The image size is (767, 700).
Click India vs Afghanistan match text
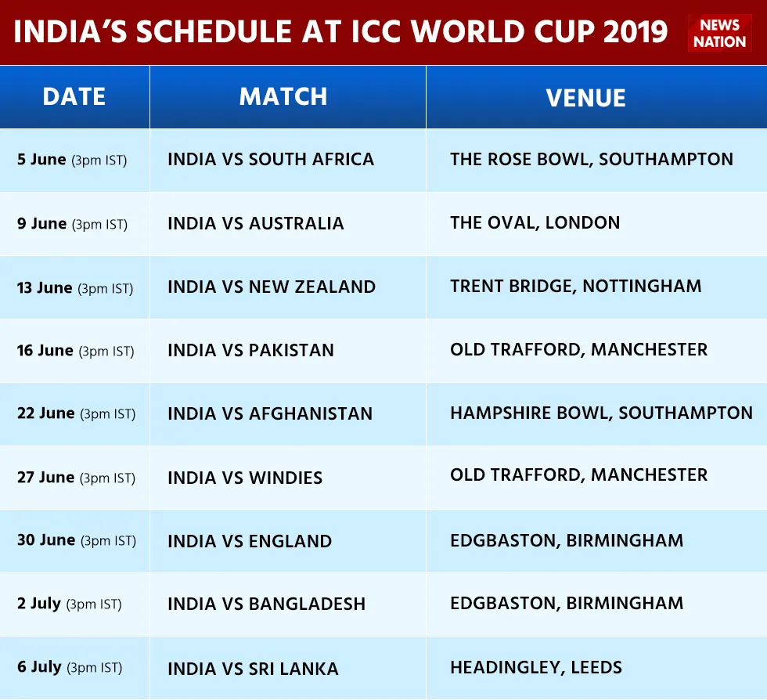pos(270,413)
